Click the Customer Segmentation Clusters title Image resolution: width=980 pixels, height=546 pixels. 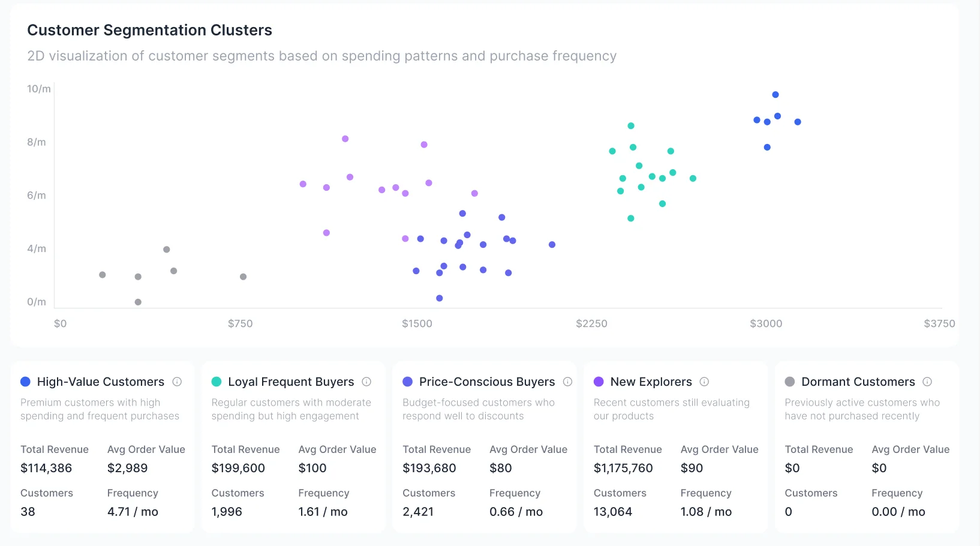point(149,29)
